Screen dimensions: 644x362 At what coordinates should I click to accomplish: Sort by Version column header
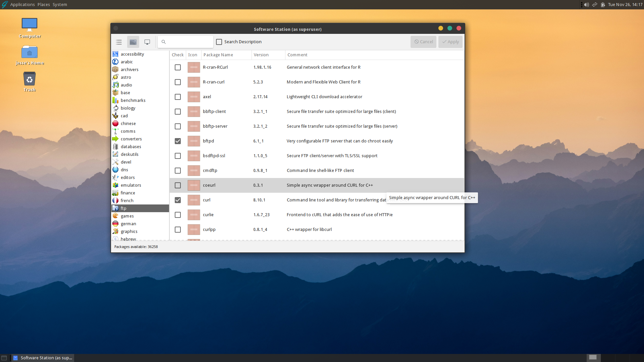[268, 55]
